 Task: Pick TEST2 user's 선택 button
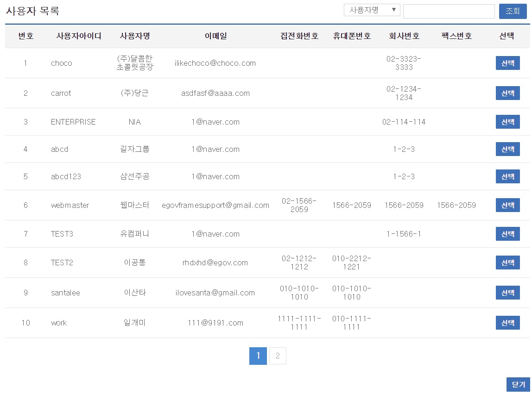(507, 263)
